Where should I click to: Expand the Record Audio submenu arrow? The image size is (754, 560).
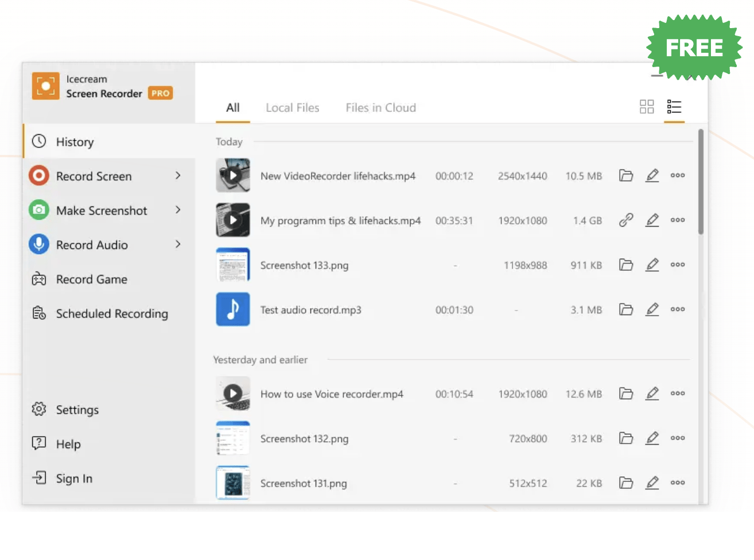point(178,244)
